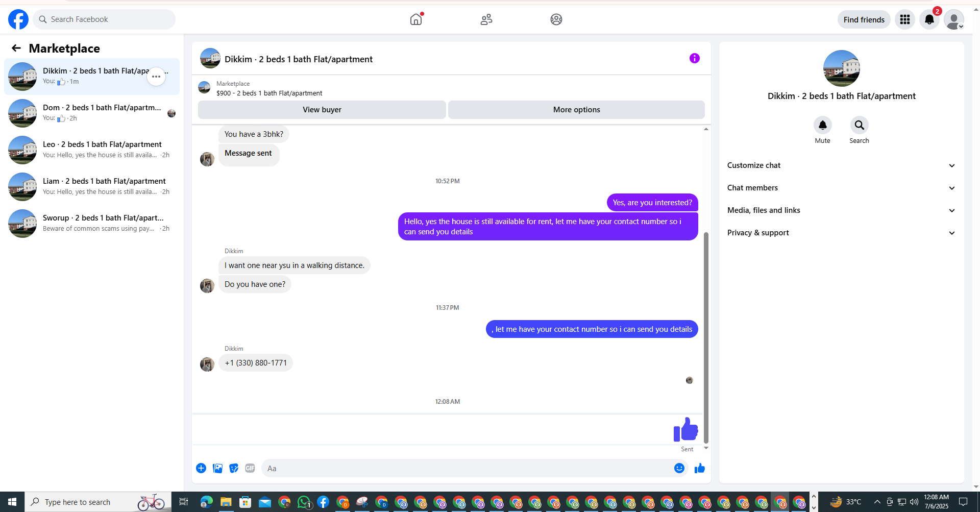Viewport: 980px width, 512px height.
Task: Select the Dikkim conversation in list
Action: click(x=92, y=77)
